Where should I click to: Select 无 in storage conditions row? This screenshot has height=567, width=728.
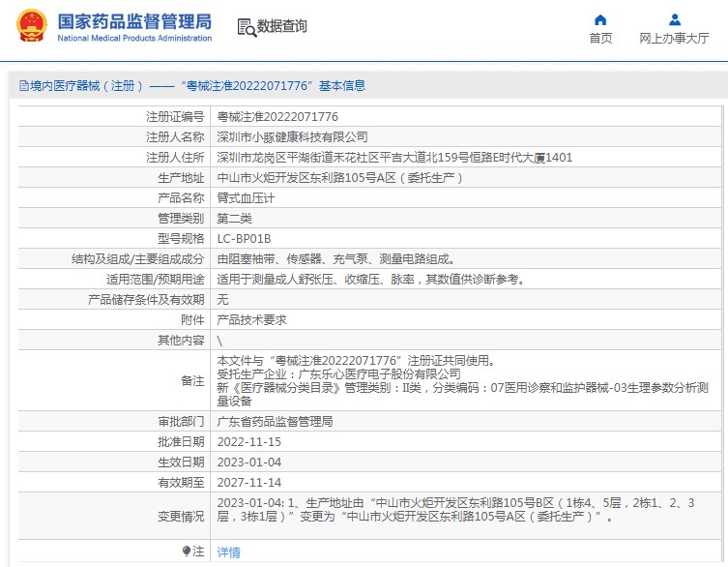point(223,300)
